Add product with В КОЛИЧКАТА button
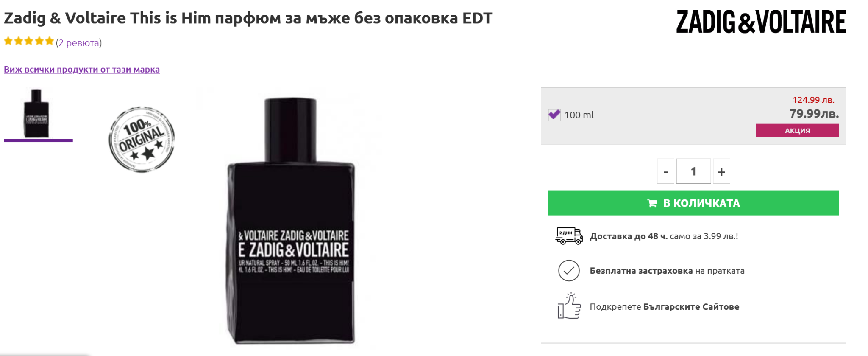Viewport: 868px width, 356px height. pyautogui.click(x=693, y=203)
